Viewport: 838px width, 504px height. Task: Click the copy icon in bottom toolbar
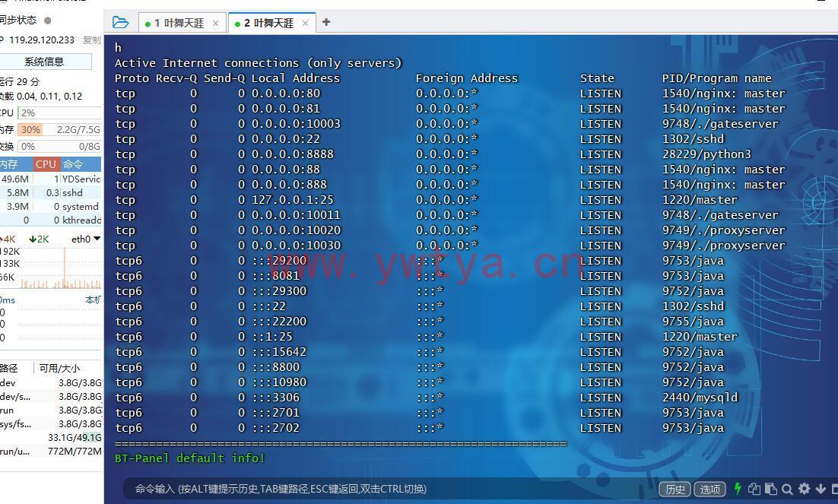pos(754,489)
